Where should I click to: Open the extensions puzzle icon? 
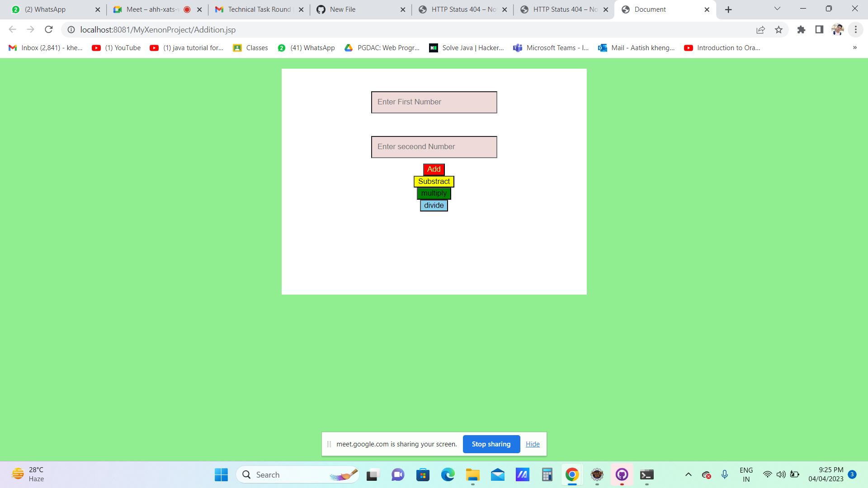[802, 29]
